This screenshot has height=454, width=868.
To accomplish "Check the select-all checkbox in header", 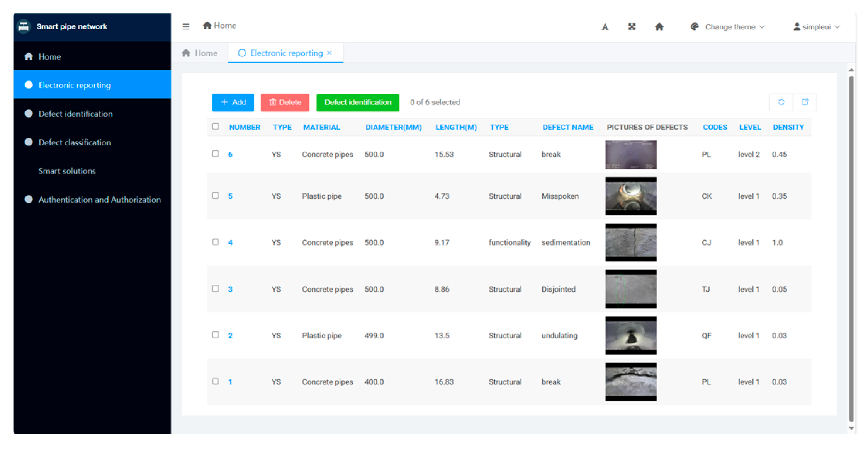I will point(216,126).
